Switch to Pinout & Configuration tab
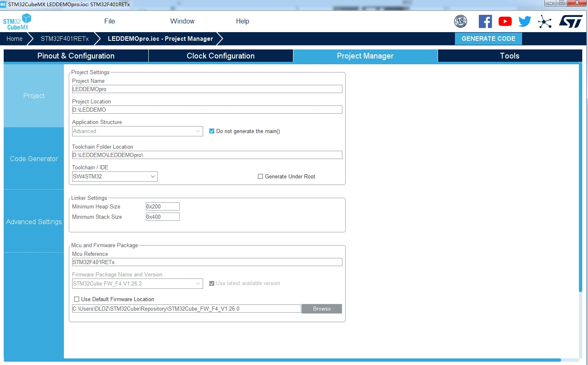The image size is (588, 365). tap(76, 56)
